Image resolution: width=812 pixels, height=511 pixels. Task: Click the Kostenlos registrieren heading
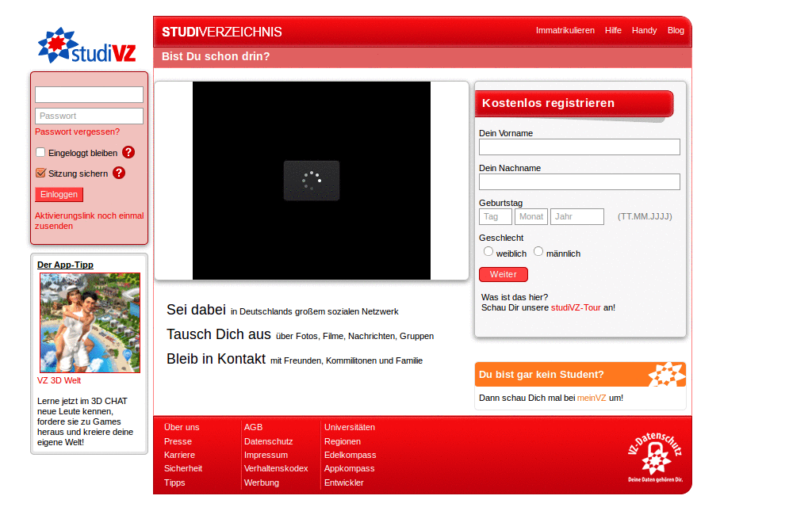(x=548, y=103)
